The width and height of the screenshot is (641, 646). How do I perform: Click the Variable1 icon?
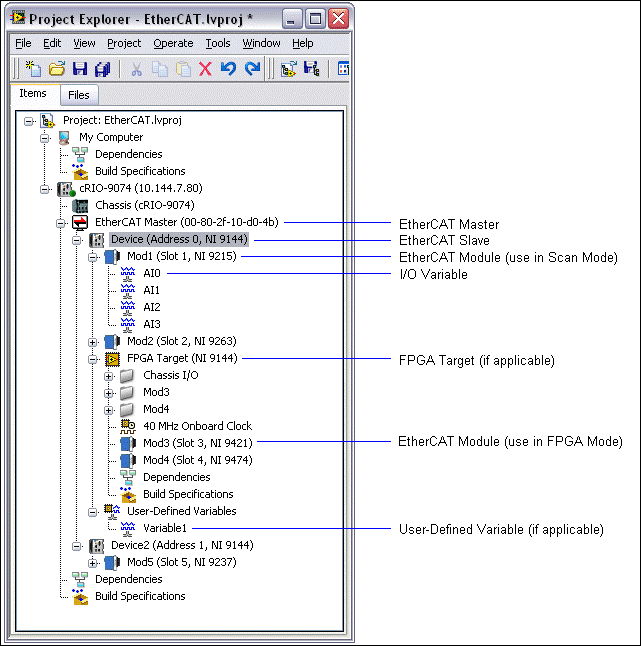(x=128, y=529)
